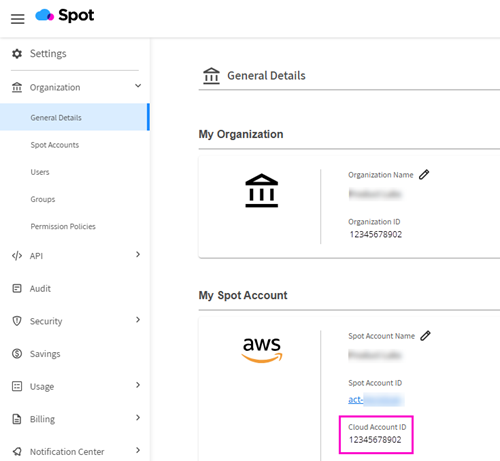The width and height of the screenshot is (500, 461).
Task: Open the hamburger navigation menu
Action: [x=17, y=19]
